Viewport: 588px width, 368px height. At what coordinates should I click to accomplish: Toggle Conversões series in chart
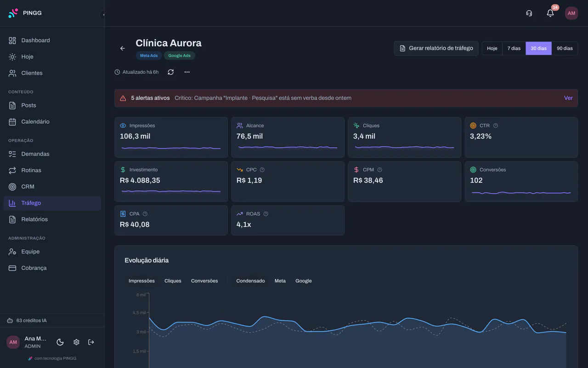coord(204,281)
